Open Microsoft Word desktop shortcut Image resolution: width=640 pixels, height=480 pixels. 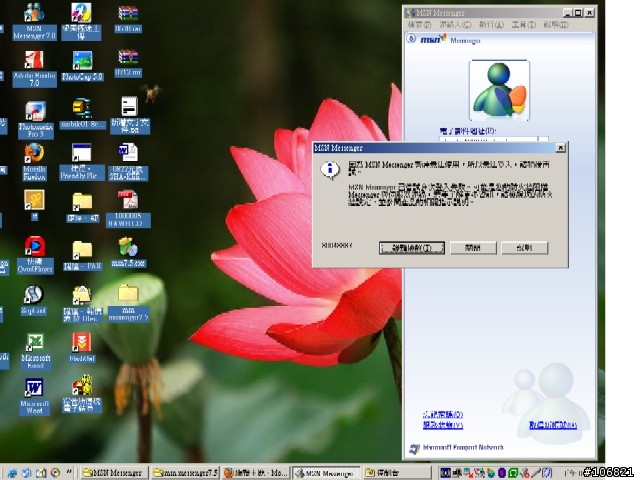[34, 396]
